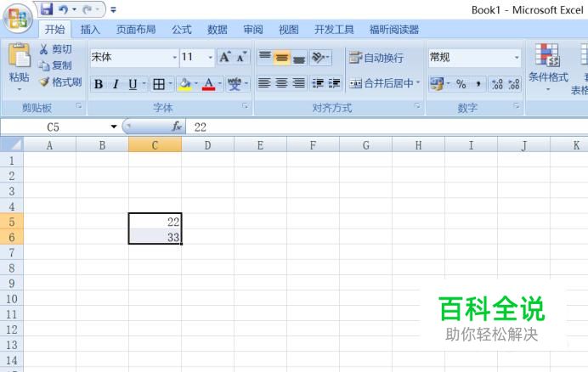Toggle underline formatting

click(133, 84)
